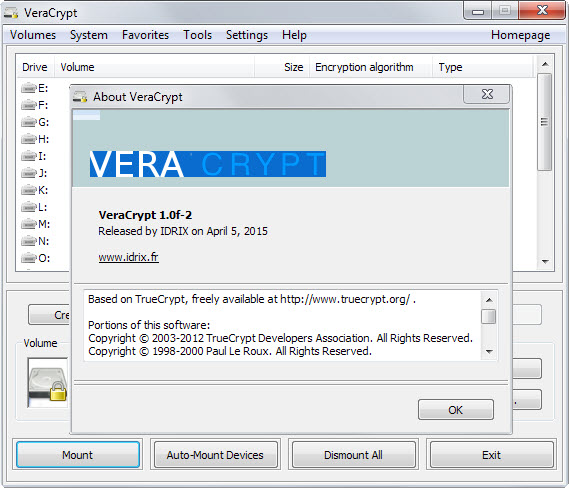Click the Mount button
Screen dimensions: 569x488
point(78,455)
